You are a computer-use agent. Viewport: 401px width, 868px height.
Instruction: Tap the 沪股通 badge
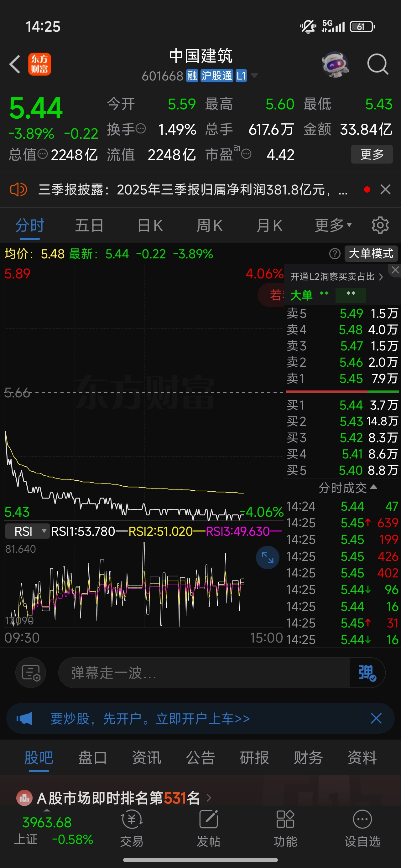coord(216,76)
